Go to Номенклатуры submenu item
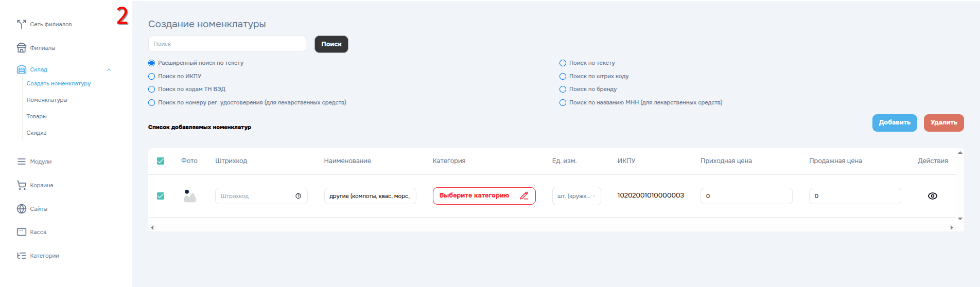This screenshot has height=287, width=980. (x=47, y=100)
